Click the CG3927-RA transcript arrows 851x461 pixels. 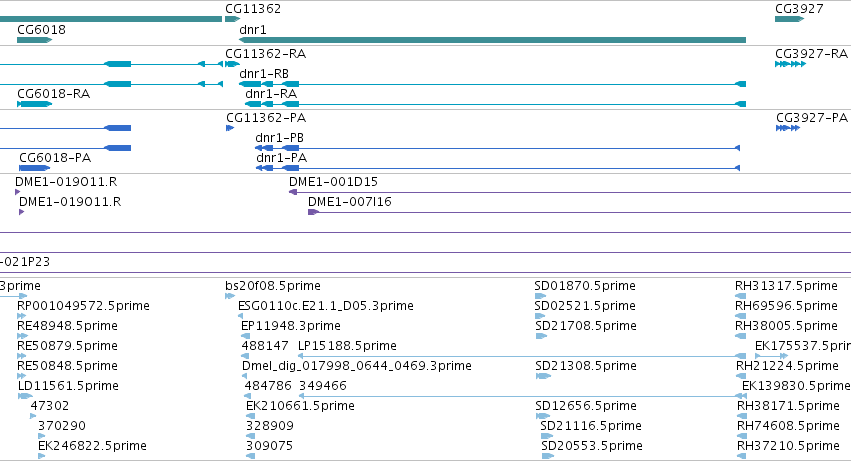point(790,64)
